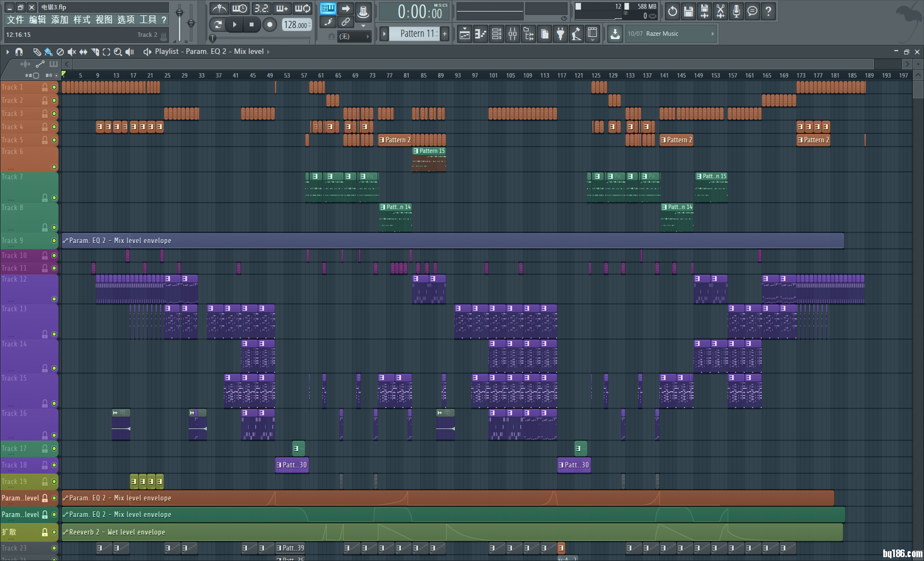Select the playlist selection tool
The width and height of the screenshot is (924, 561).
(106, 52)
